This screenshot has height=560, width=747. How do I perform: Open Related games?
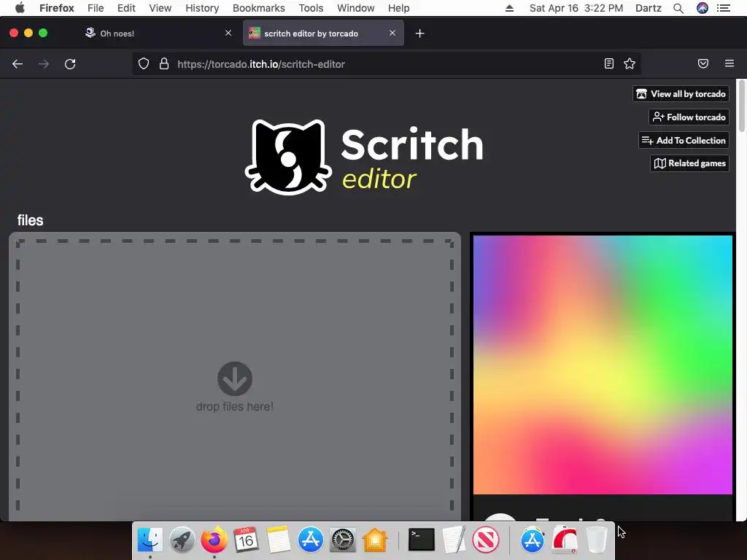coord(689,163)
